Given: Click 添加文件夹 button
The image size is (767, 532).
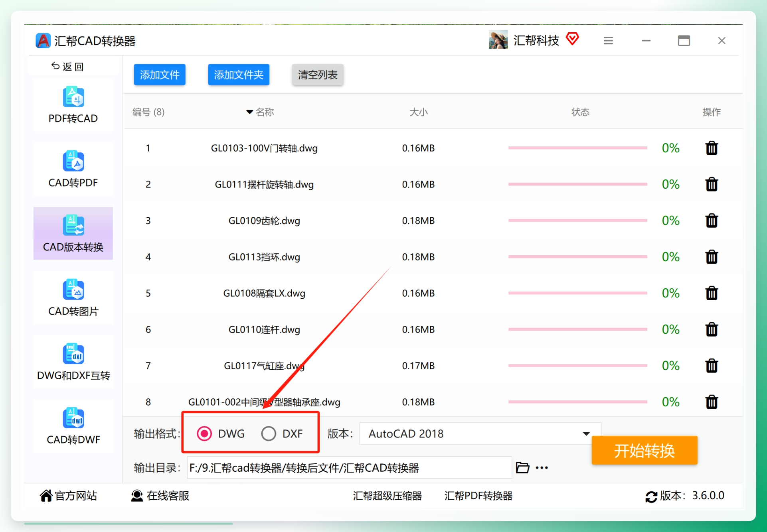Looking at the screenshot, I should 239,75.
